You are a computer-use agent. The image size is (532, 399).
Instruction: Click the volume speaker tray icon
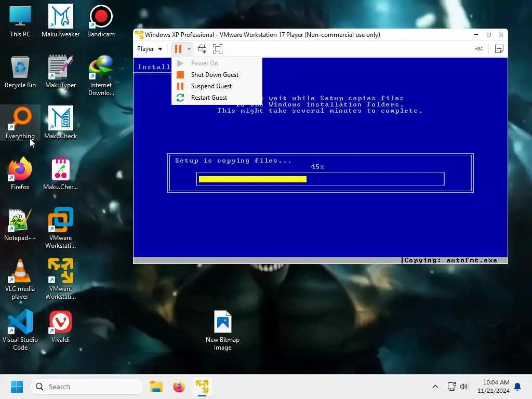(x=464, y=387)
